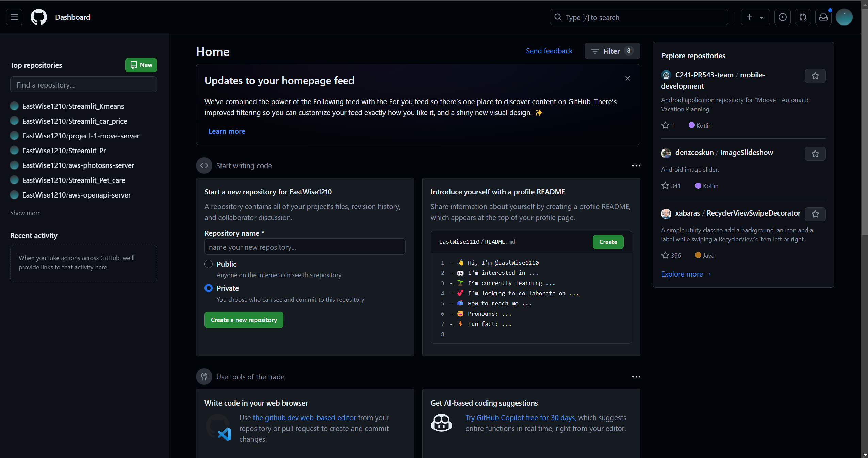
Task: Open the notifications inbox icon
Action: coord(823,17)
